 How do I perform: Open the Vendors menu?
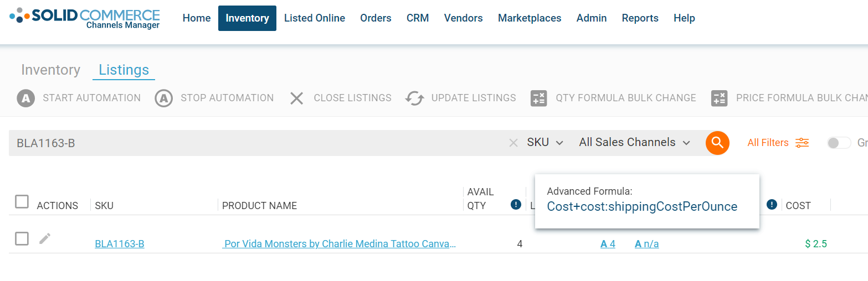[464, 18]
